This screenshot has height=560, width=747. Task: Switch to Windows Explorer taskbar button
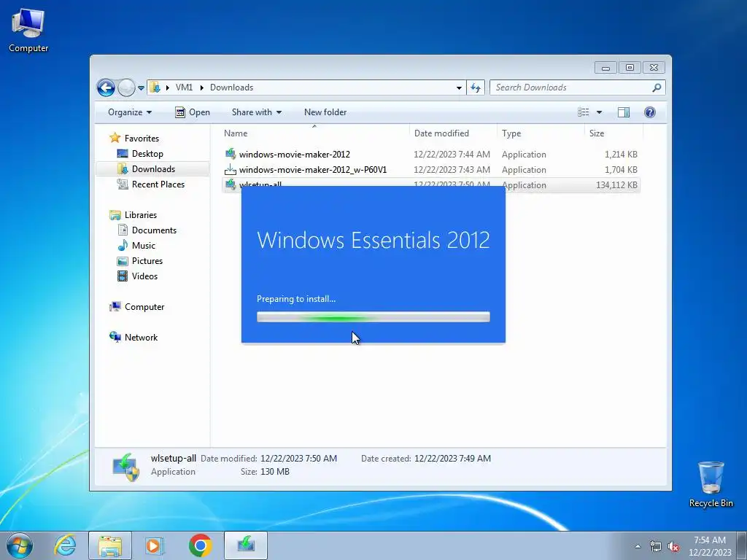coord(110,545)
